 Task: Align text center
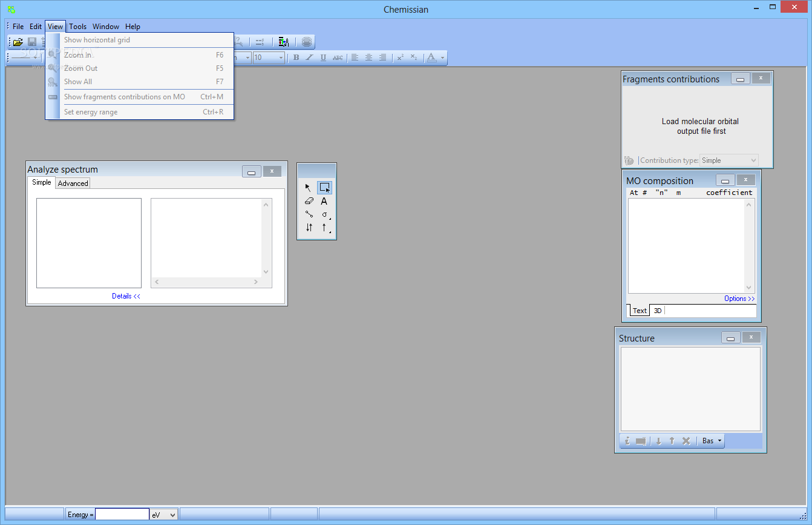(368, 58)
